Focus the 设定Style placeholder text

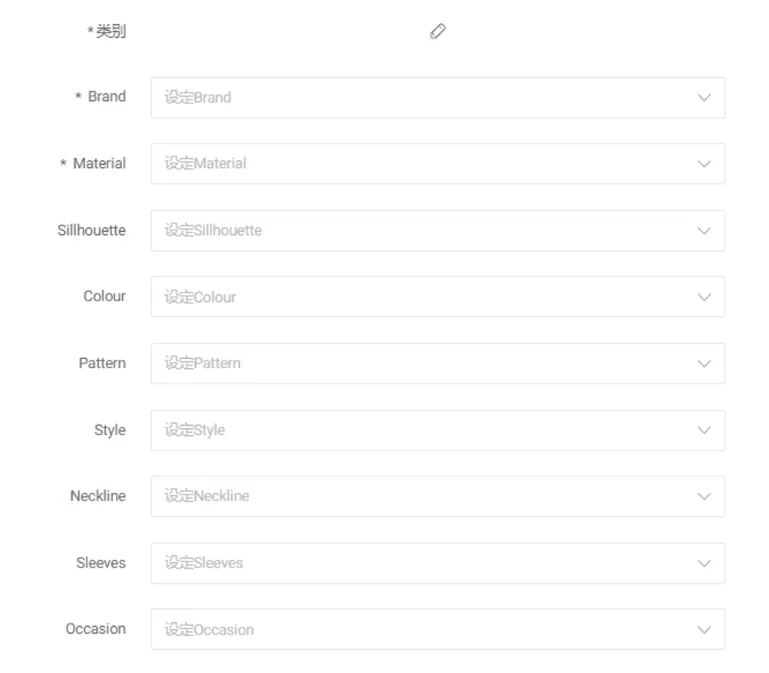(x=194, y=430)
